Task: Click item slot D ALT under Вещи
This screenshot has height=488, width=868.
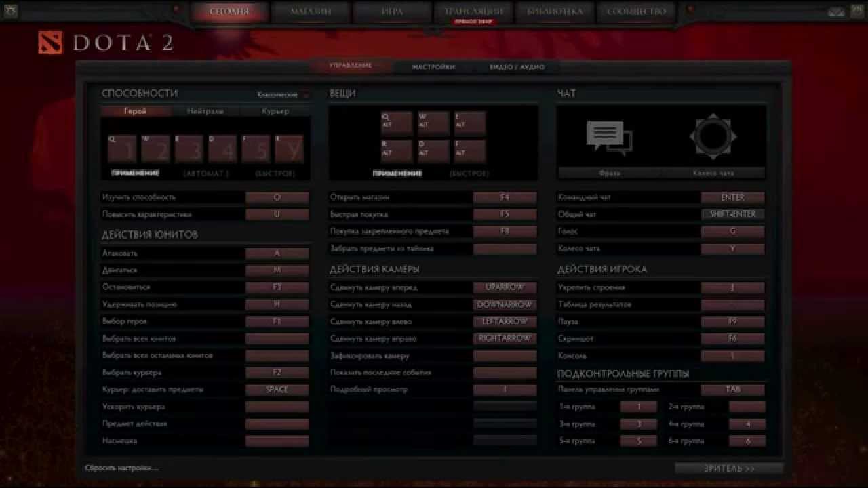Action: tap(433, 150)
